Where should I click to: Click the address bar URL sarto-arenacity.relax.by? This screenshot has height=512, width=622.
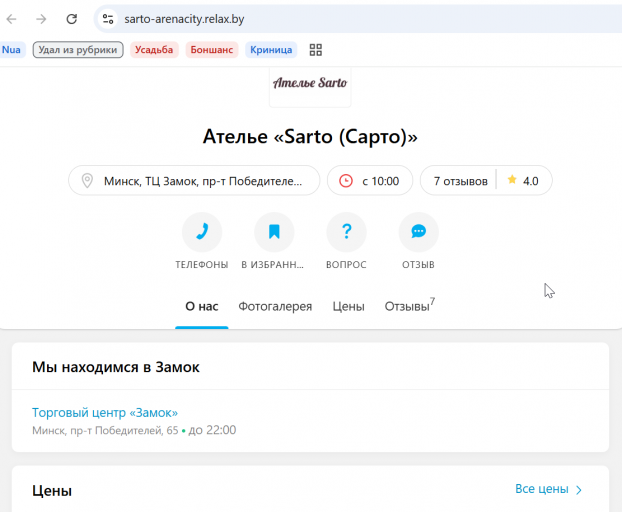click(184, 19)
